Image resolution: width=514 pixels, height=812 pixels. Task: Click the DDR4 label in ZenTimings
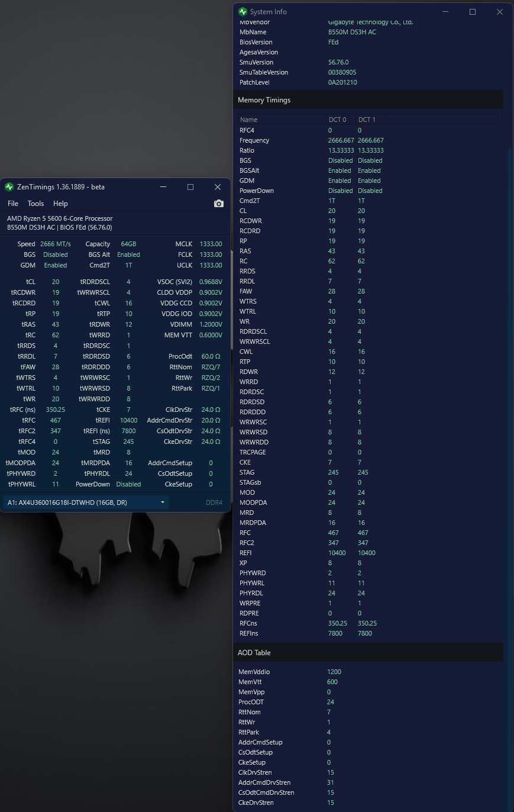pyautogui.click(x=214, y=502)
